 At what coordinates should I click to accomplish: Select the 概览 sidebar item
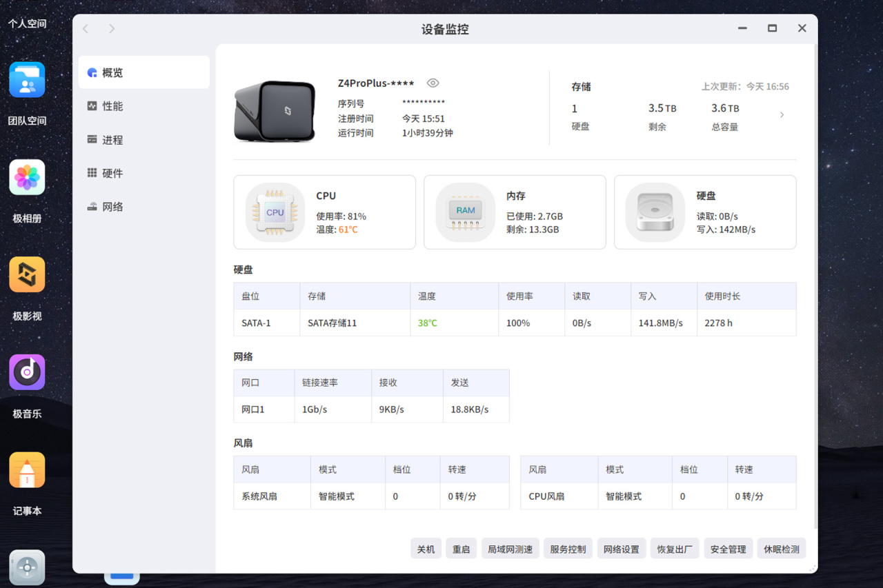[143, 72]
